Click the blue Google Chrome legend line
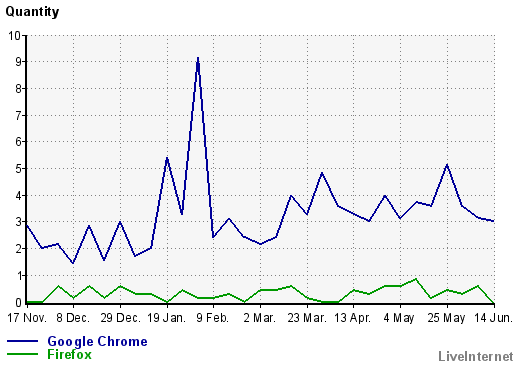Screen dimensions: 520x366 point(22,341)
